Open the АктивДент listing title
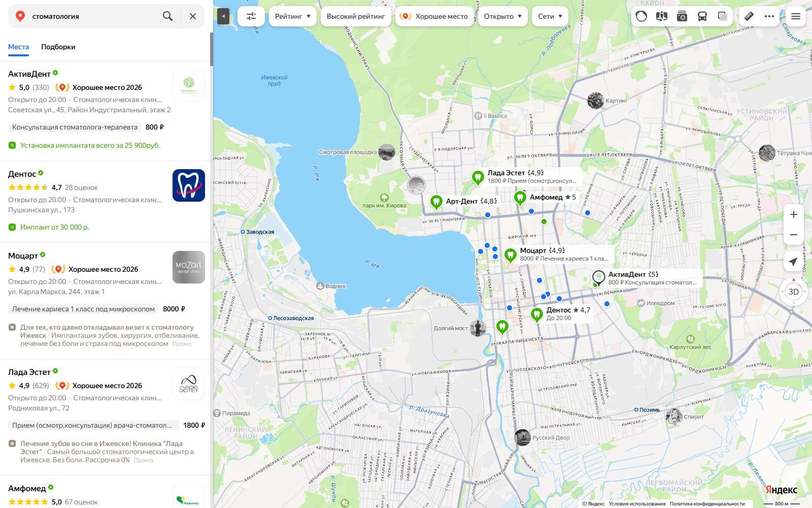The height and width of the screenshot is (508, 812). point(29,74)
